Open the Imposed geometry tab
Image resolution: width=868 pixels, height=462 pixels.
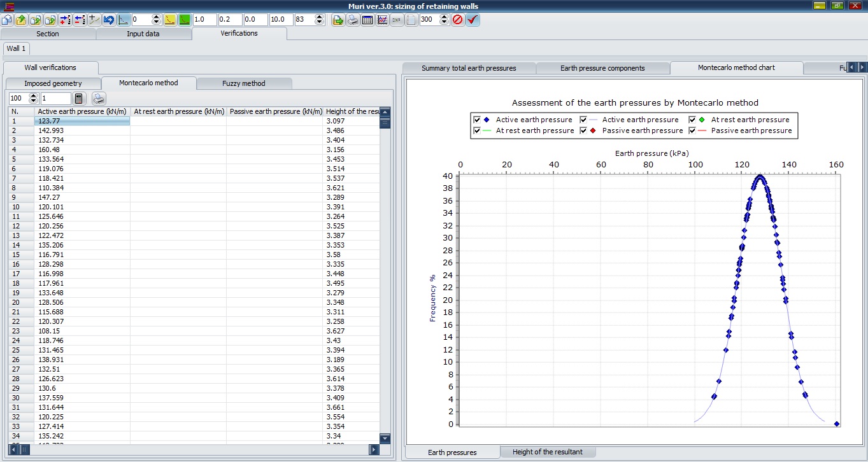tap(53, 83)
